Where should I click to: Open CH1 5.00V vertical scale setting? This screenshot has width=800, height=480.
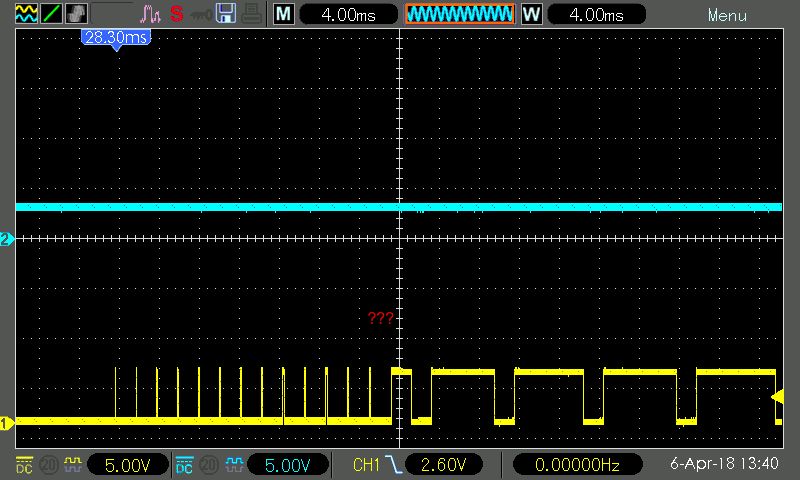tap(126, 465)
